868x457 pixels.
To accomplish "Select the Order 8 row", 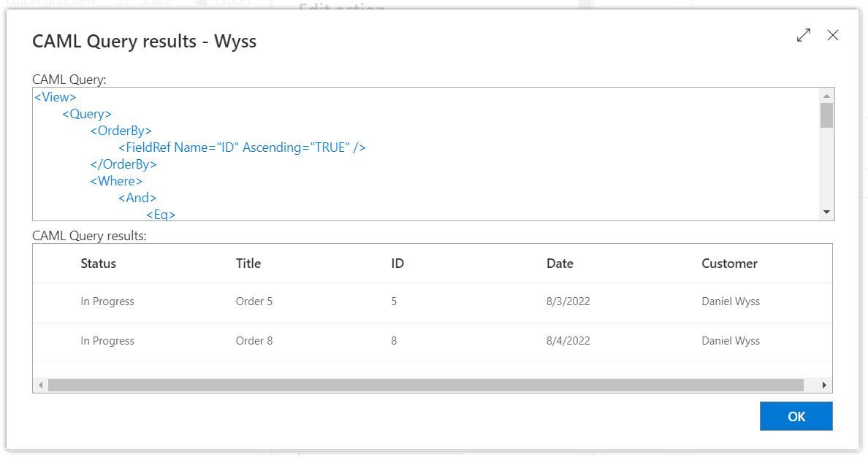I will (x=254, y=340).
